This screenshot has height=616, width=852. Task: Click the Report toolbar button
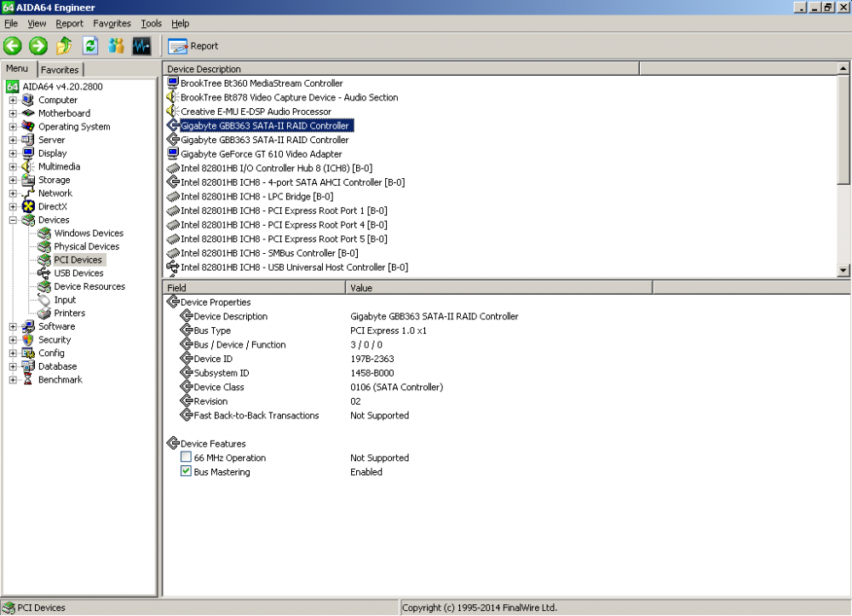pos(193,46)
